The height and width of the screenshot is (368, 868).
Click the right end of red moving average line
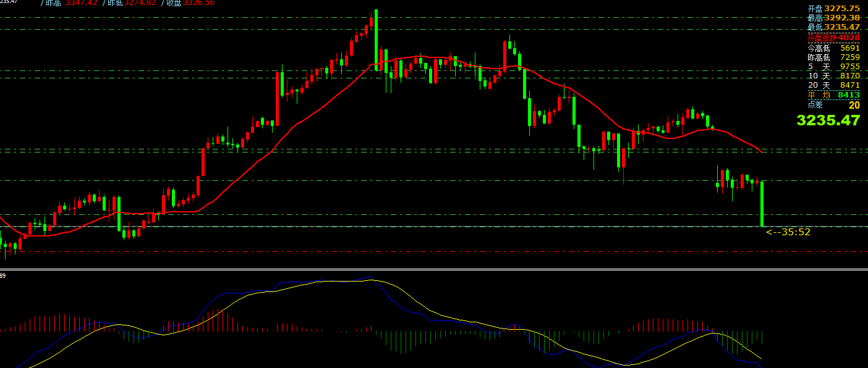[x=760, y=152]
